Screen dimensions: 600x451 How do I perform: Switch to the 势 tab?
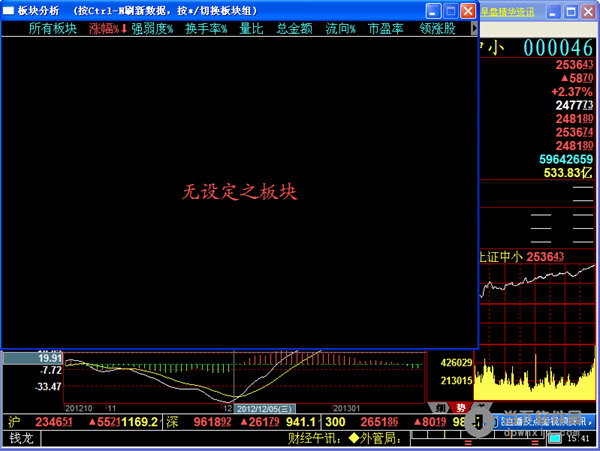click(460, 408)
